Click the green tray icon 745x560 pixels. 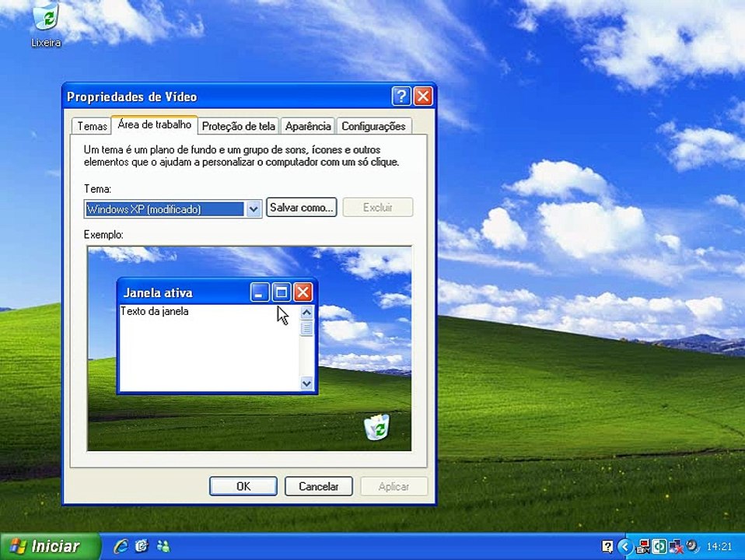[x=659, y=547]
